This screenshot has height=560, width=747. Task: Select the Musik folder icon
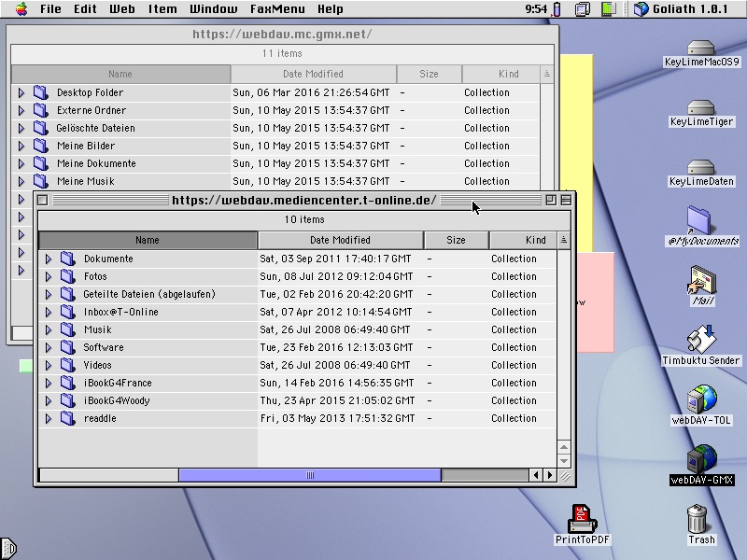[x=67, y=329]
